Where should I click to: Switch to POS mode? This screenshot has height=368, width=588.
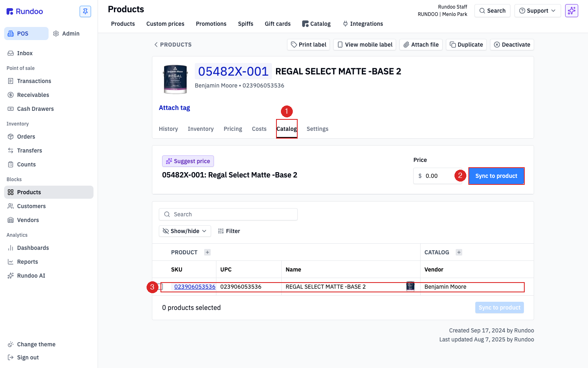pos(26,34)
